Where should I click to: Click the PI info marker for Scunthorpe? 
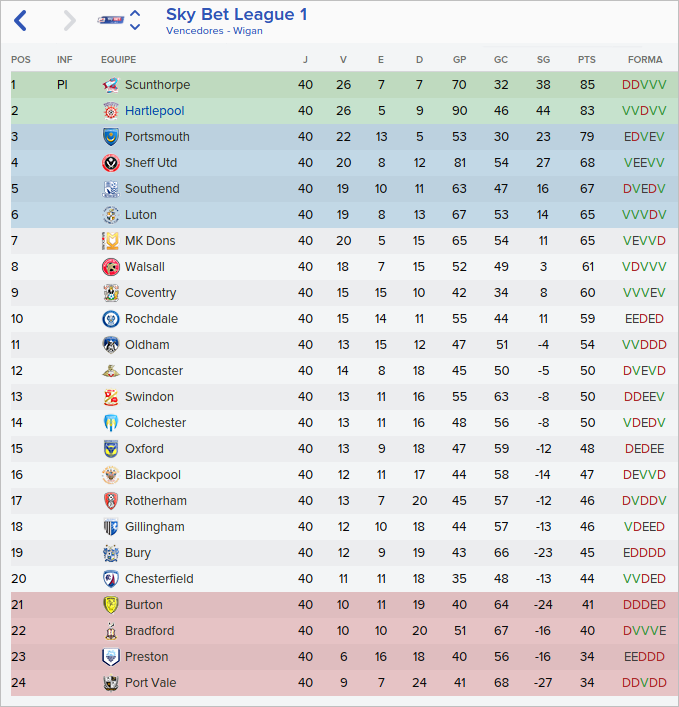[62, 85]
